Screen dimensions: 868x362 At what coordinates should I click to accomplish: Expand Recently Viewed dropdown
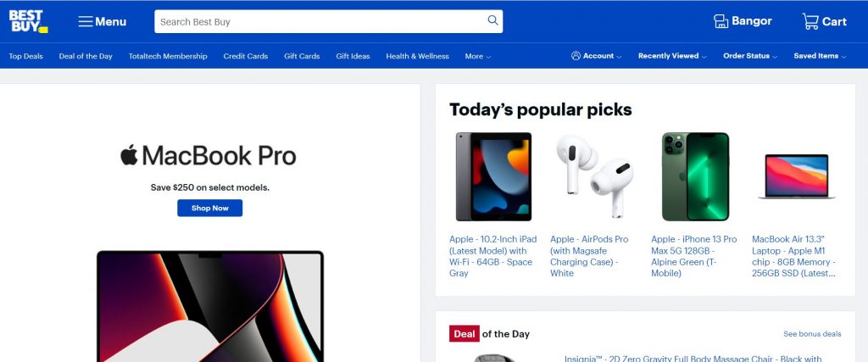point(672,56)
